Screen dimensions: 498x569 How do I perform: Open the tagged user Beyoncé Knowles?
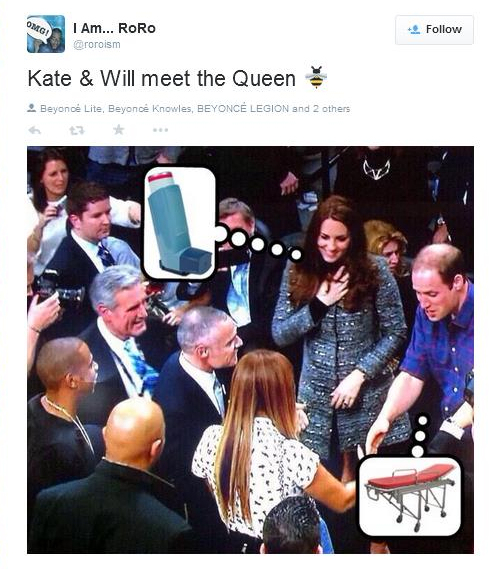coord(150,109)
